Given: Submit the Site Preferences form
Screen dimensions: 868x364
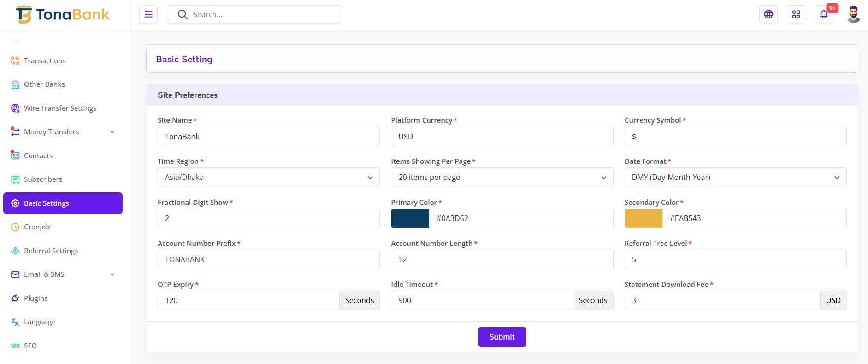Looking at the screenshot, I should point(502,337).
